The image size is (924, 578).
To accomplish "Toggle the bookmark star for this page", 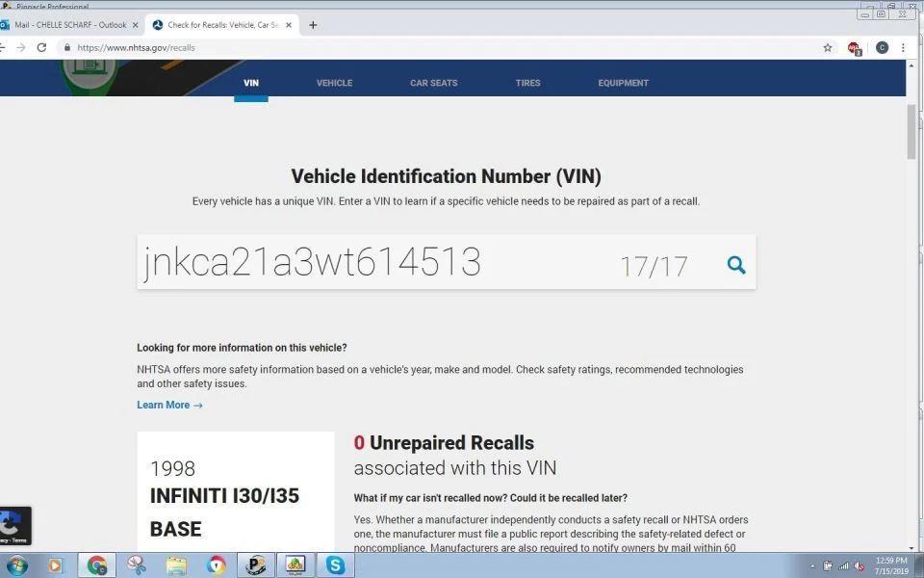I will click(827, 47).
